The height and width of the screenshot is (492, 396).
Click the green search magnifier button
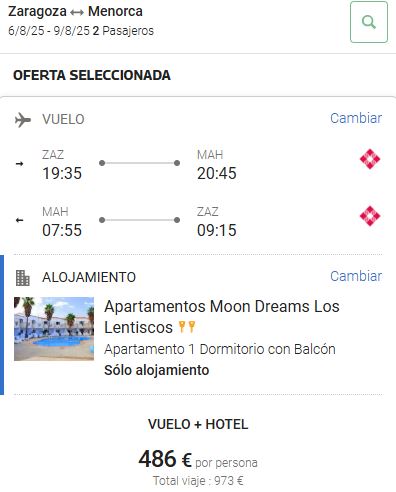point(369,22)
